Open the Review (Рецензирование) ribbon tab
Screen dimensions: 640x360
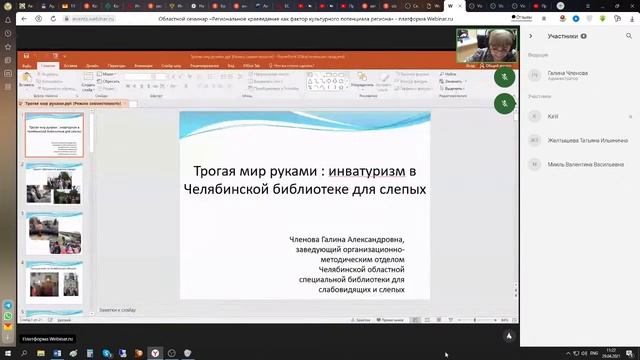(204, 66)
